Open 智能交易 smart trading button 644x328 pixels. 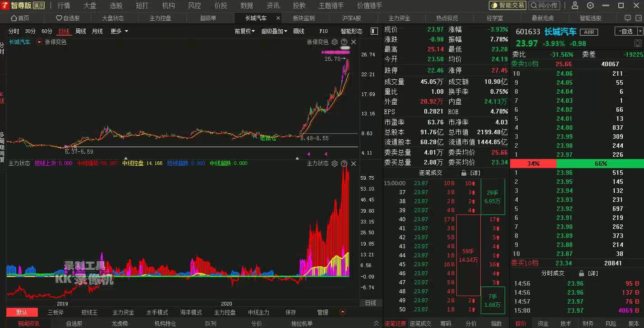coord(508,5)
